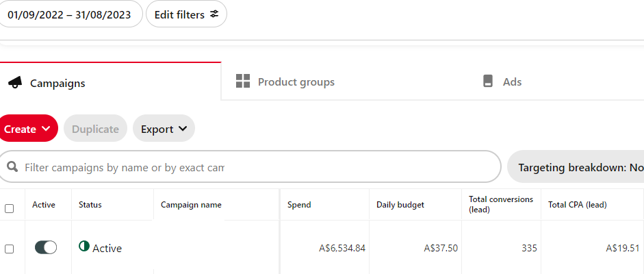
Task: Click the total conversions value 335
Action: click(x=529, y=248)
